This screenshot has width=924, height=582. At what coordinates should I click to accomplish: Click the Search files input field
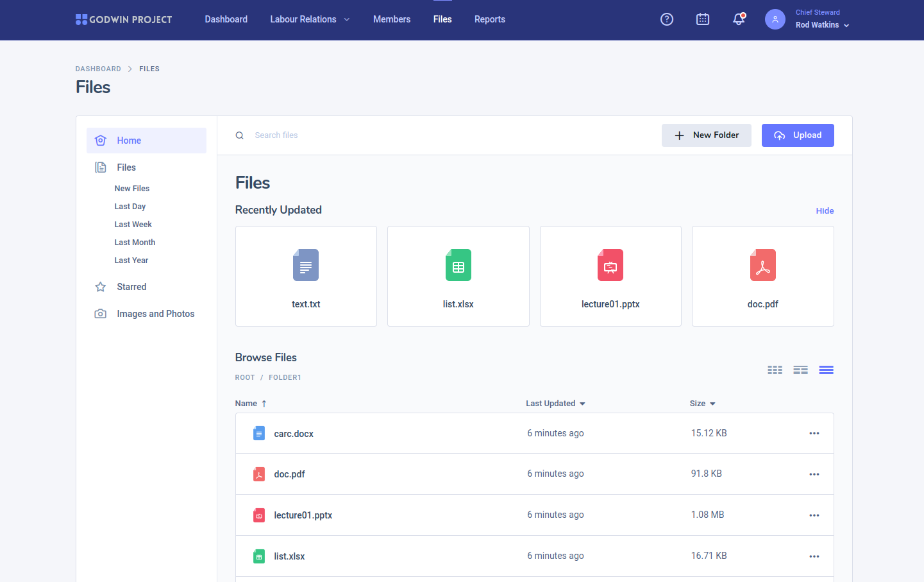click(449, 135)
